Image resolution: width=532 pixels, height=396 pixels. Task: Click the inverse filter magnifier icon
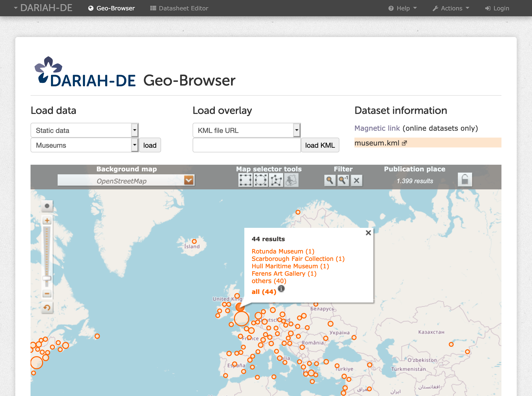pyautogui.click(x=343, y=180)
